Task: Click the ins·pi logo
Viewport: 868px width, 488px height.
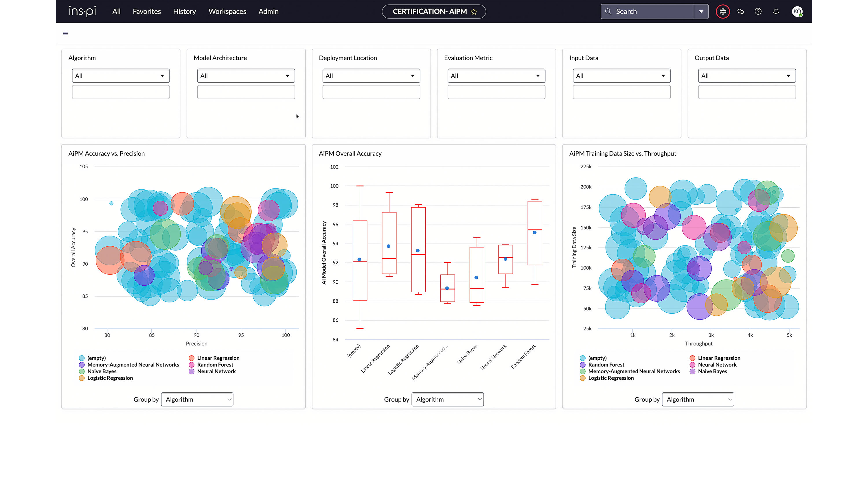Action: point(82,12)
